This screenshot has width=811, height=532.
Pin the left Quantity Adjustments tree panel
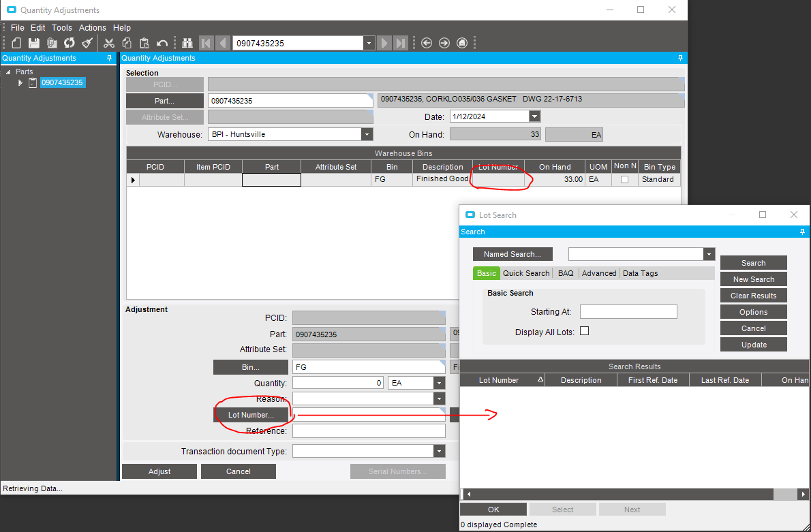coord(109,58)
